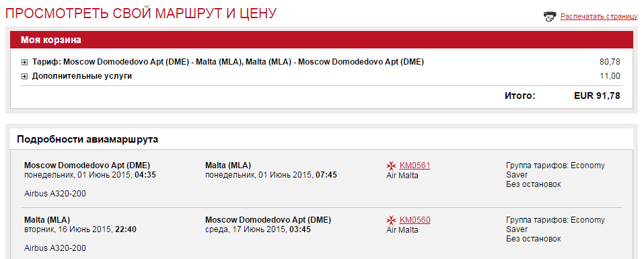Expand 'Дополнительные услуги' plus box

click(x=24, y=76)
